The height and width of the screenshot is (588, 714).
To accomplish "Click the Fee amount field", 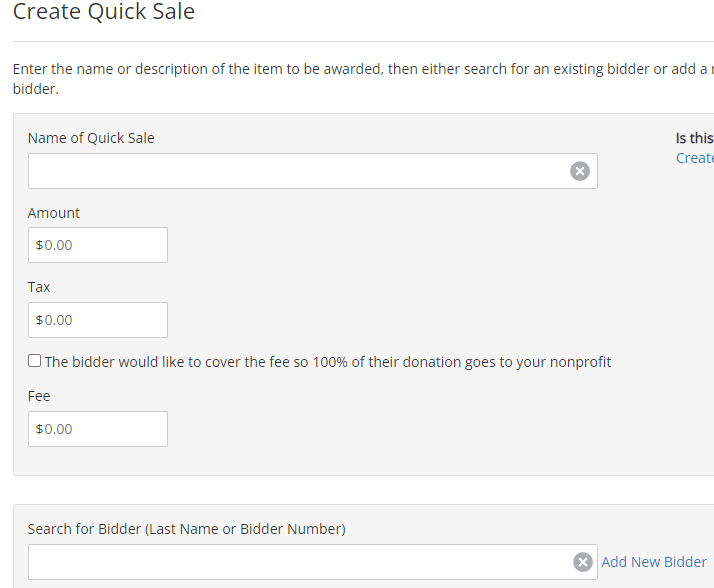I will coord(98,429).
